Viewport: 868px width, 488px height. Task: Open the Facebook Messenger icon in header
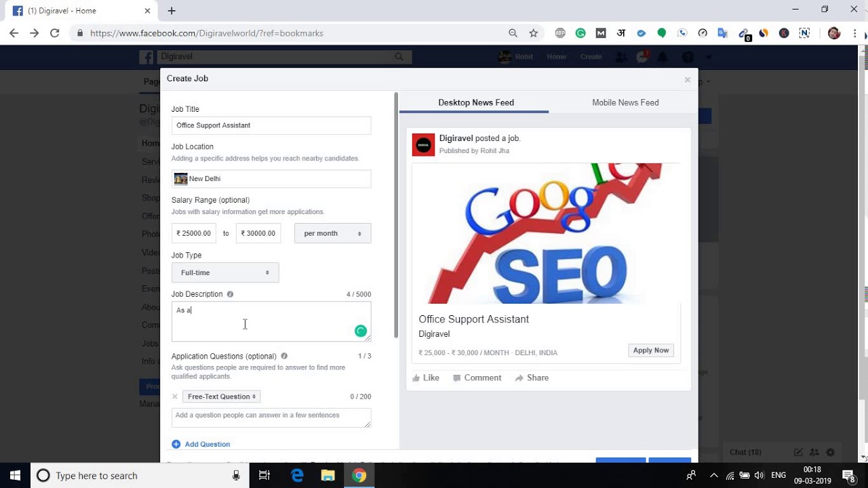pos(642,57)
